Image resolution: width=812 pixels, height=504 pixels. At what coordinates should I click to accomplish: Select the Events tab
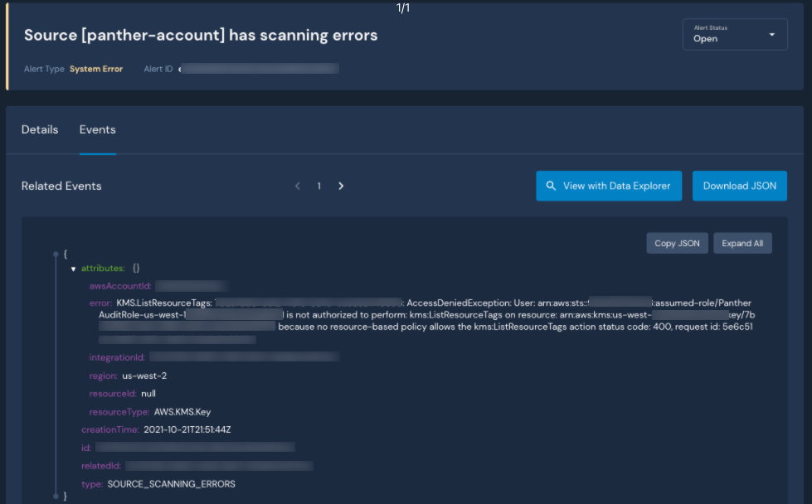tap(97, 129)
